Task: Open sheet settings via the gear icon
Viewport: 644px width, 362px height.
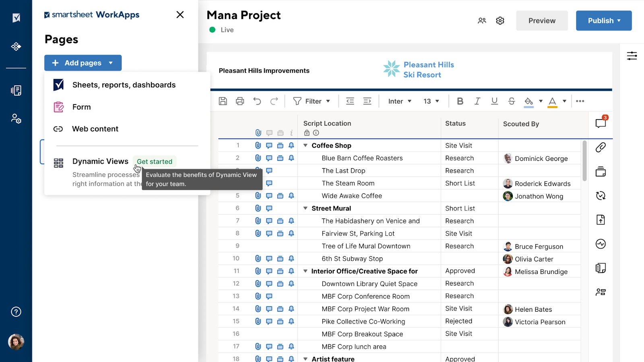Action: click(500, 21)
